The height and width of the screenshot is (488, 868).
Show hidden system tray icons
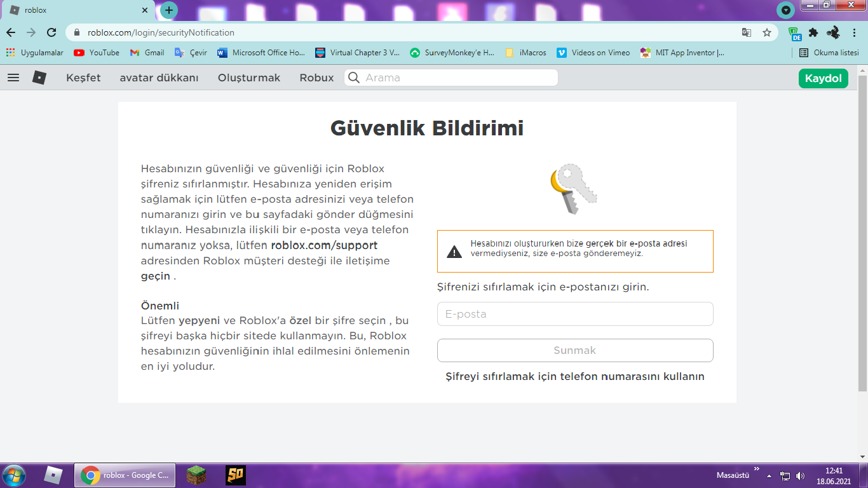[770, 475]
